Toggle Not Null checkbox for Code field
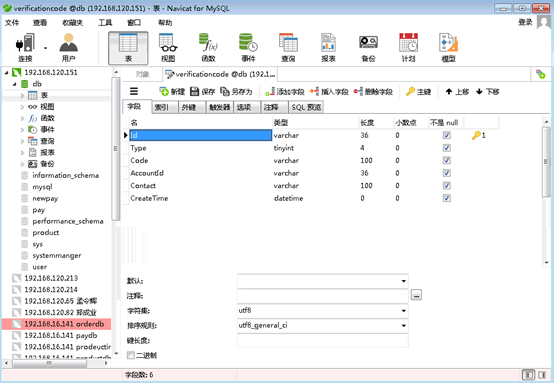The width and height of the screenshot is (554, 383). [x=447, y=160]
